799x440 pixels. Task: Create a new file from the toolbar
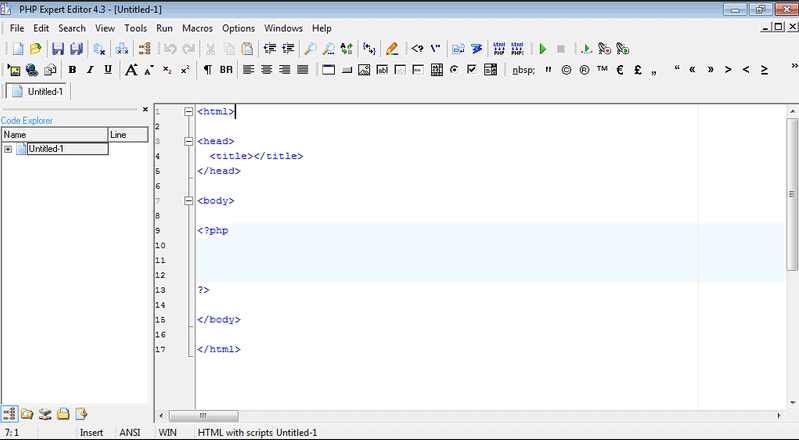[18, 49]
